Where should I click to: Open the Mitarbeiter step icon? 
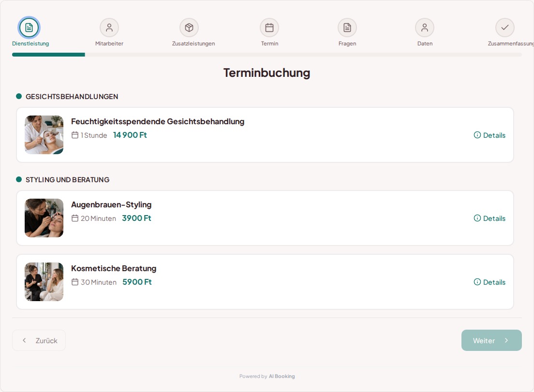tap(109, 28)
